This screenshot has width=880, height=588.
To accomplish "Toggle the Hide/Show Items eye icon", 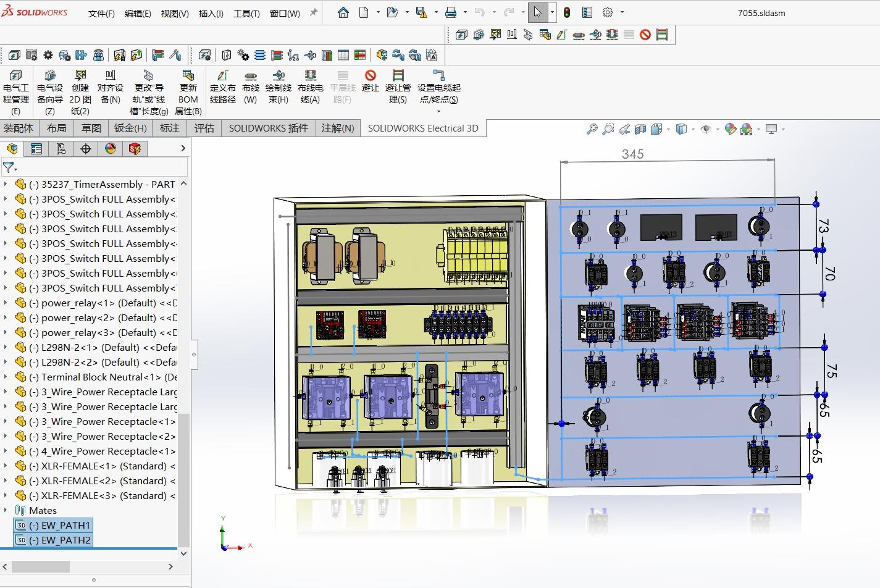I will [705, 129].
